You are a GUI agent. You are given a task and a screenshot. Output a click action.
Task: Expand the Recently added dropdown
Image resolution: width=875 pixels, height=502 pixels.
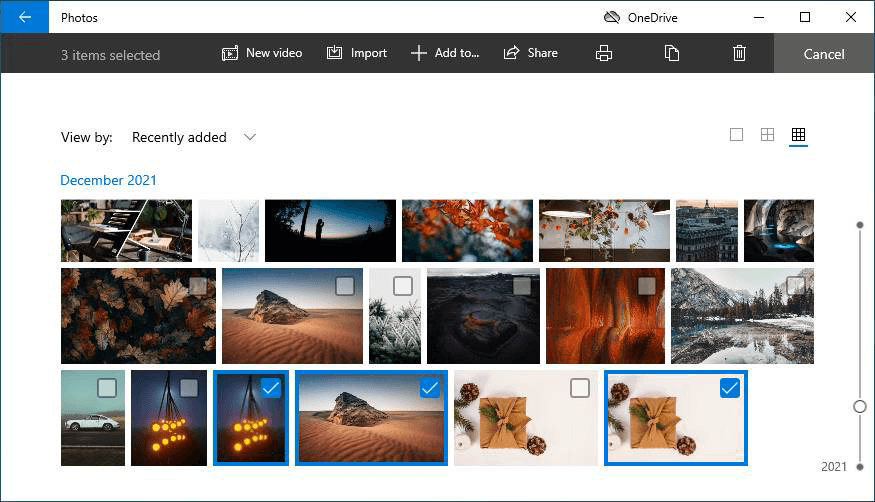tap(194, 137)
